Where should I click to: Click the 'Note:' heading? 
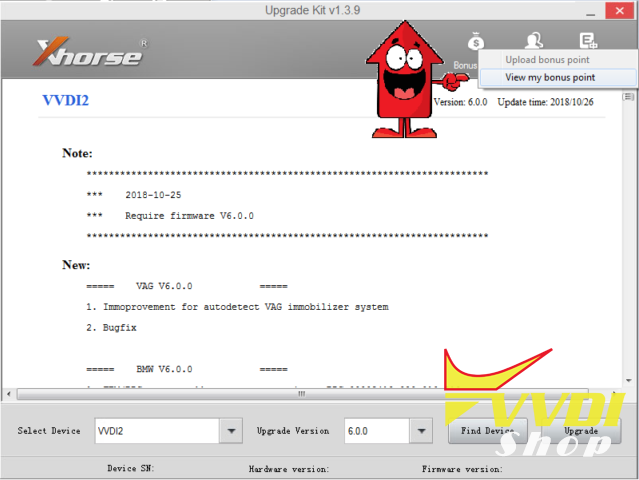pyautogui.click(x=77, y=153)
